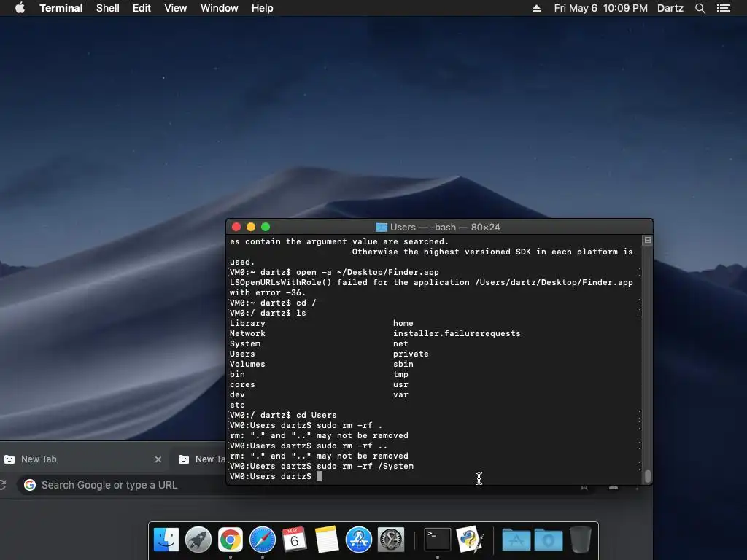Open the View menu

pos(175,8)
